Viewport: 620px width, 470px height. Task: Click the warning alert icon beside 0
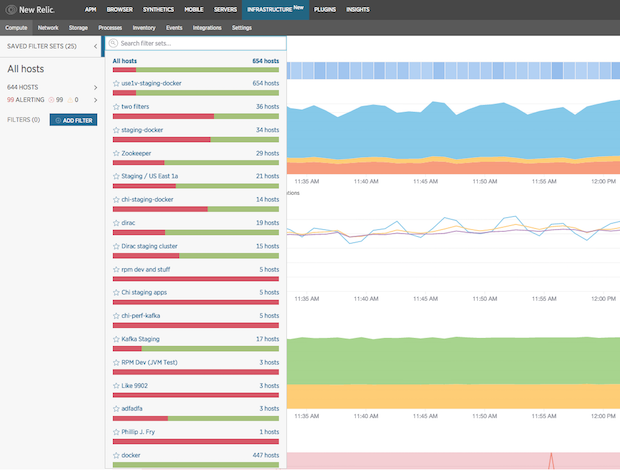pos(70,100)
